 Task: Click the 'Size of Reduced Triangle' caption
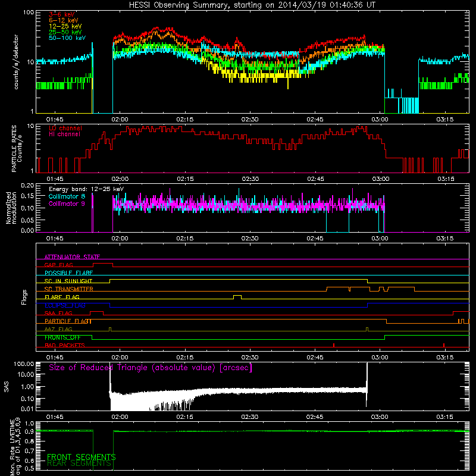[151, 368]
